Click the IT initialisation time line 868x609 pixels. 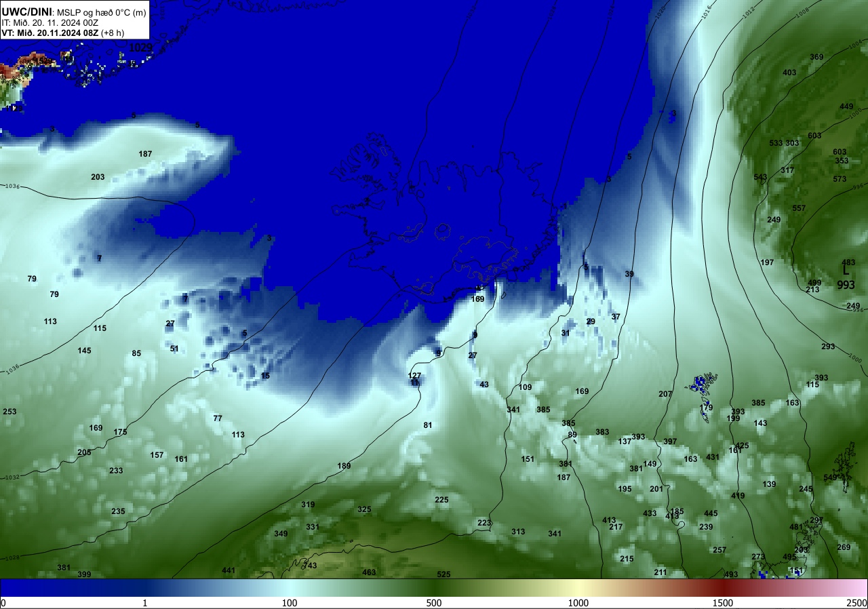(x=50, y=22)
